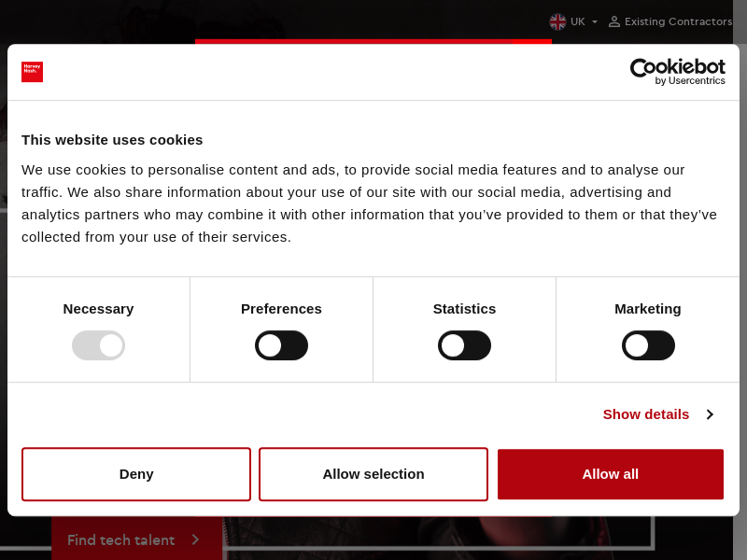747x560 pixels.
Task: Click the page's vertical scrollbar
Action: [740, 280]
